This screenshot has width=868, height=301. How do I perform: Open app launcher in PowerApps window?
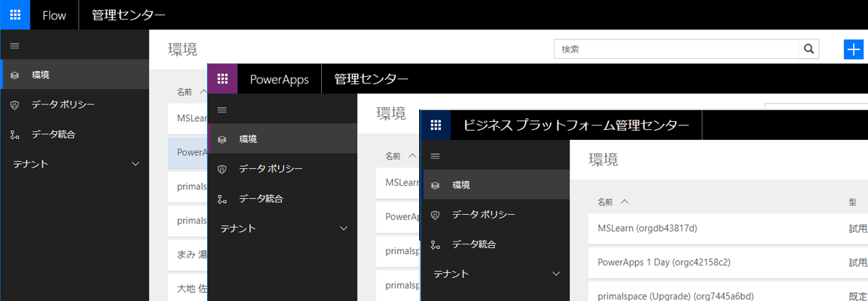tap(222, 79)
